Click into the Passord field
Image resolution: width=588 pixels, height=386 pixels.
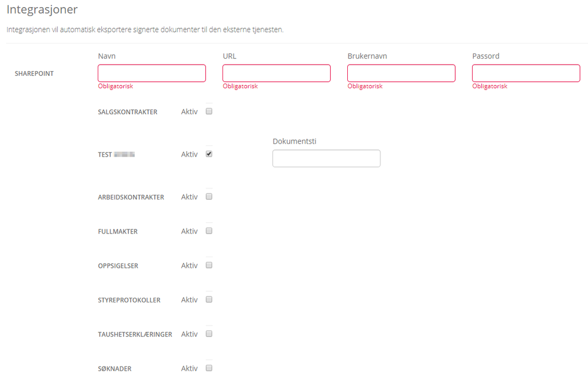pos(526,73)
